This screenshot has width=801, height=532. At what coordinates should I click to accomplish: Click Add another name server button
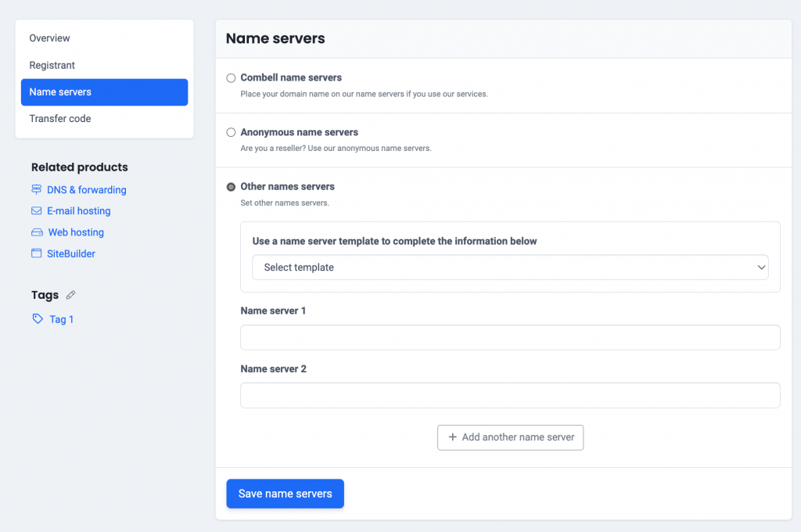510,437
